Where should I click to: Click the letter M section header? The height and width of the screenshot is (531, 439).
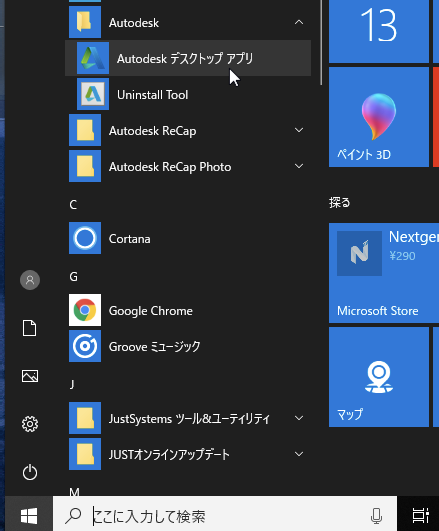[75, 491]
